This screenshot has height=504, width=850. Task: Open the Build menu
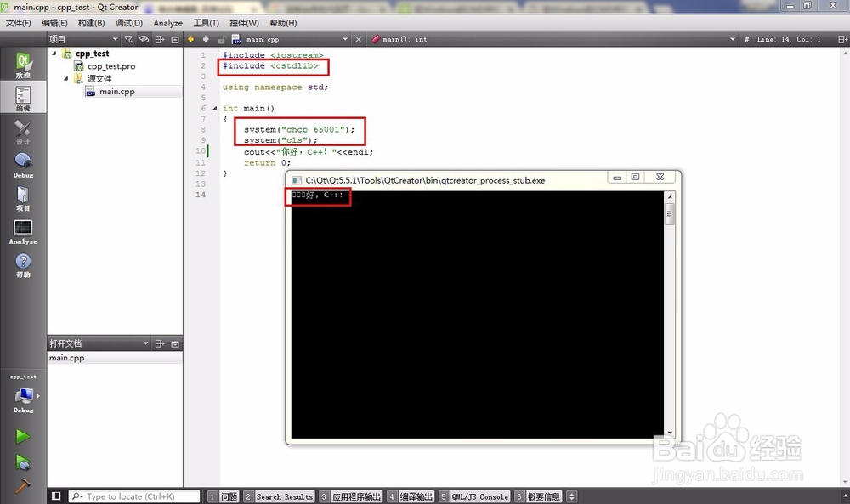[91, 23]
